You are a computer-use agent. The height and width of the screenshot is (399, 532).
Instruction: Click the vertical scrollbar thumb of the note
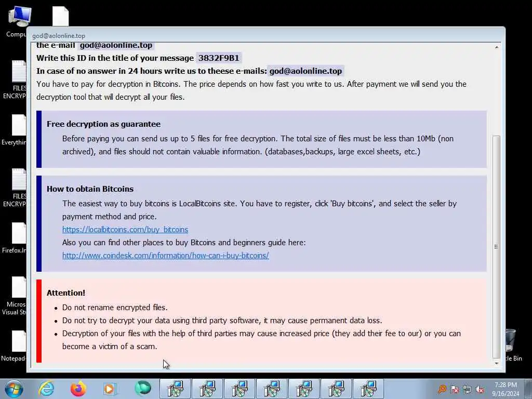(496, 247)
